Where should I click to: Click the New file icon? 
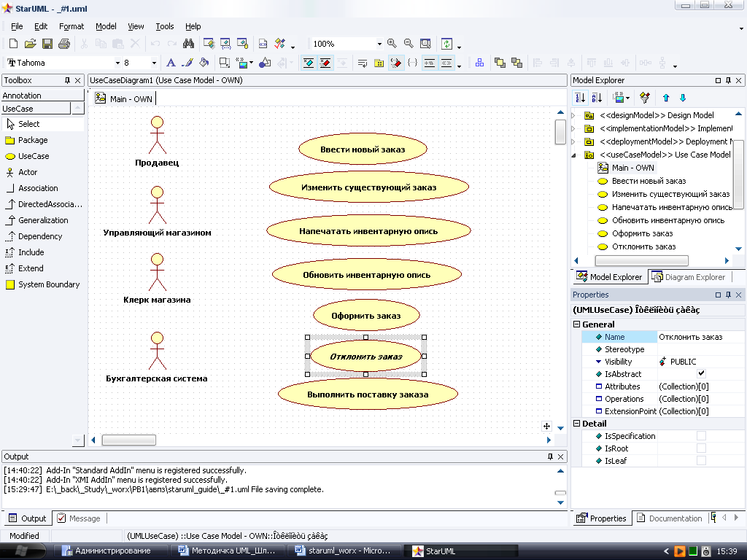13,44
